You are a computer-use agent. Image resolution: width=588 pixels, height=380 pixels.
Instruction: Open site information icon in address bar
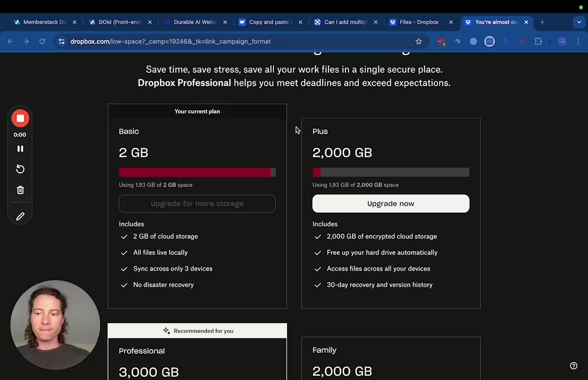pos(62,42)
